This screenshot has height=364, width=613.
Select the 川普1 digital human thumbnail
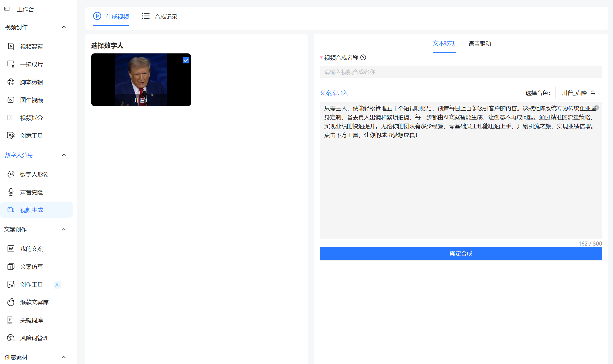coord(141,80)
